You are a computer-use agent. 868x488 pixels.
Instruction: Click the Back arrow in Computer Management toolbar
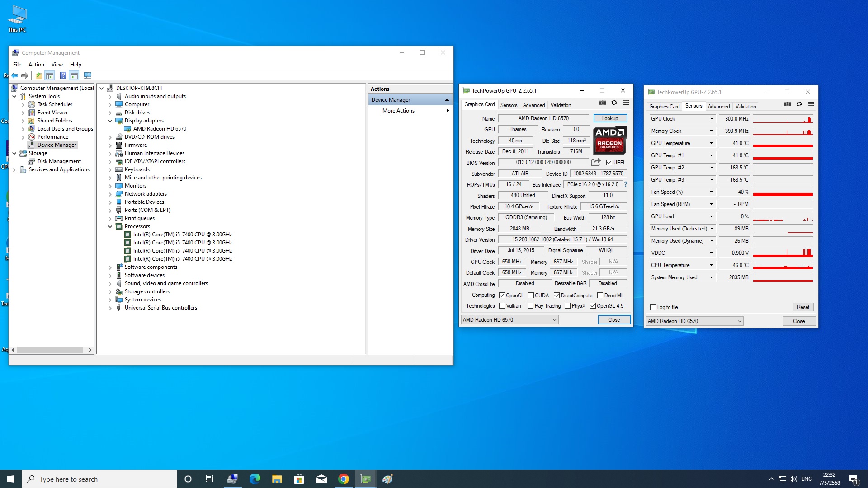coord(15,75)
